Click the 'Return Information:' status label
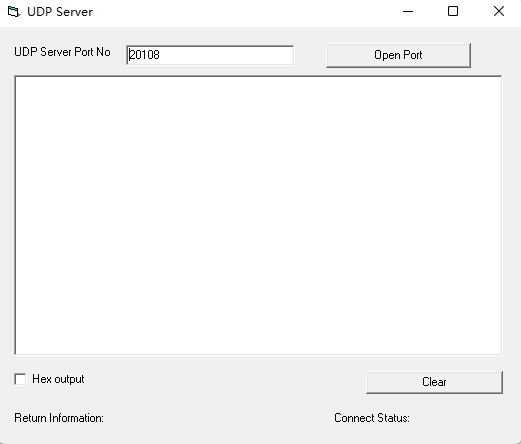Image resolution: width=521 pixels, height=444 pixels. (x=59, y=418)
